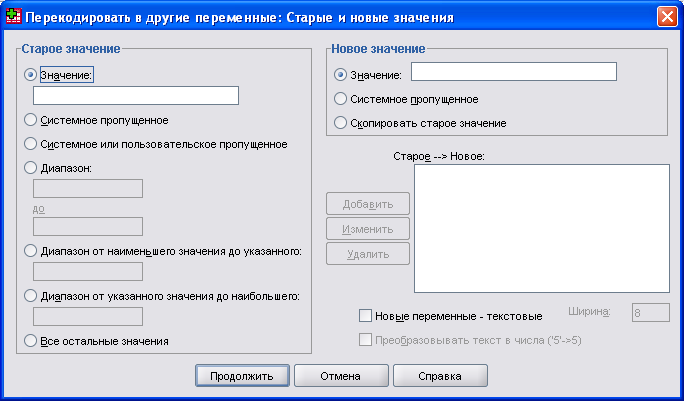Open help with the 'Справка' button

click(x=440, y=376)
